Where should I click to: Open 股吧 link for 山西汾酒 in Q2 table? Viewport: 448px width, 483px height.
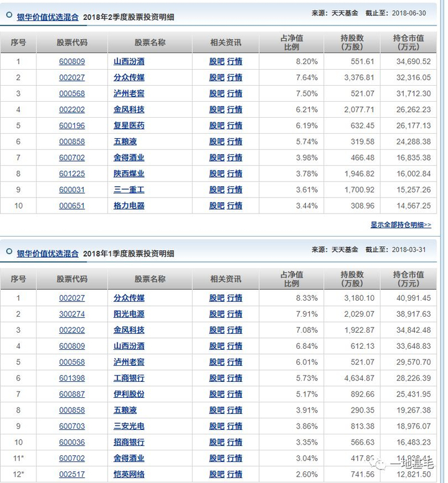216,61
